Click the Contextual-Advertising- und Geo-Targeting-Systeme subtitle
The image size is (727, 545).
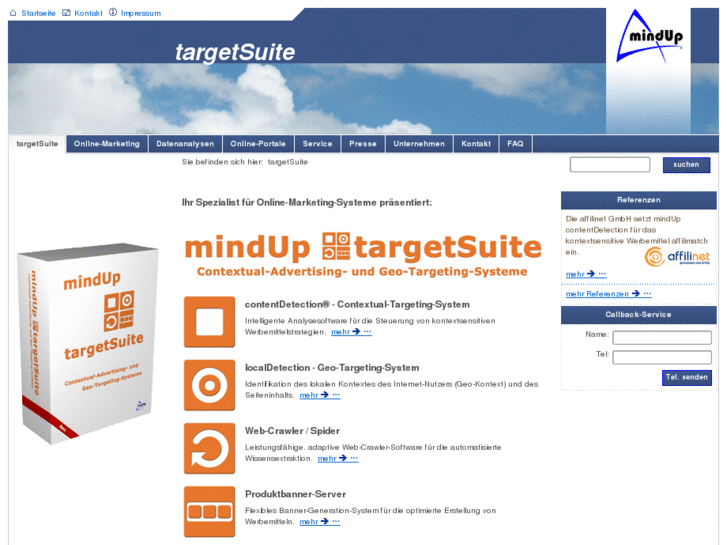[x=362, y=272]
